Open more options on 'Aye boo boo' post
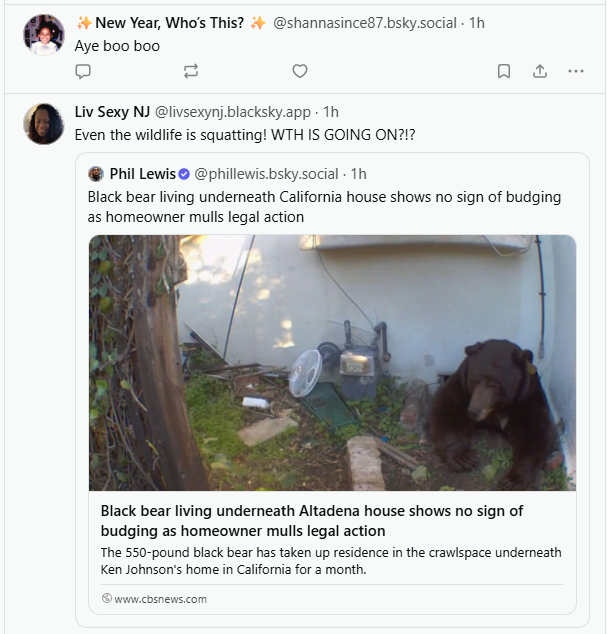Image resolution: width=607 pixels, height=634 pixels. [575, 71]
